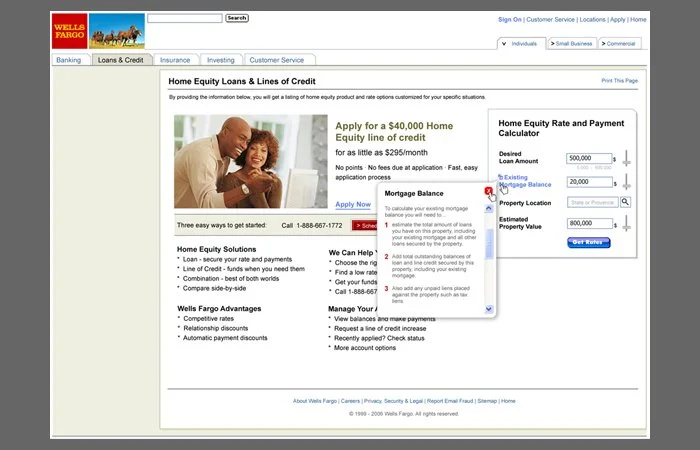Click the search input field
The height and width of the screenshot is (450, 700).
click(185, 18)
